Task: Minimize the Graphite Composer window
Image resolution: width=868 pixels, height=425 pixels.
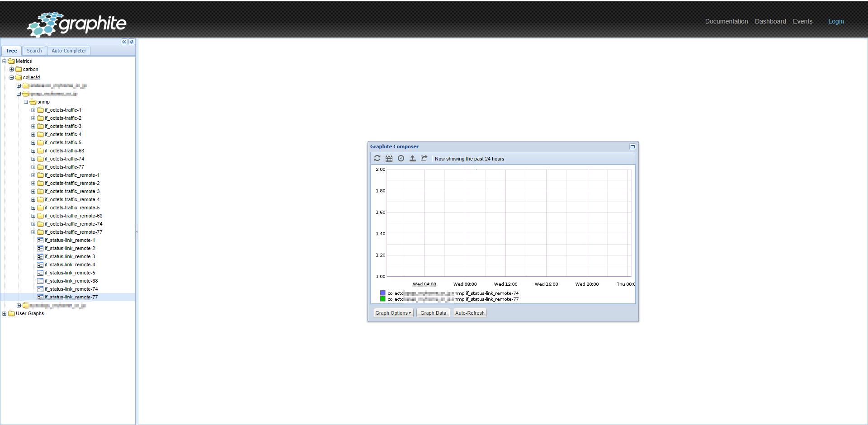Action: pos(632,146)
